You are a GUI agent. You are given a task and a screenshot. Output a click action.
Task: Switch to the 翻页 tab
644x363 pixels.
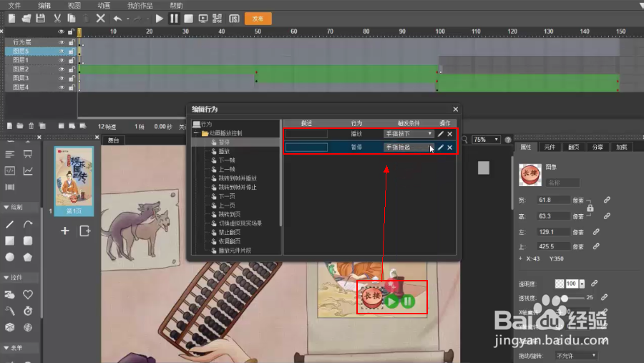[x=573, y=147]
